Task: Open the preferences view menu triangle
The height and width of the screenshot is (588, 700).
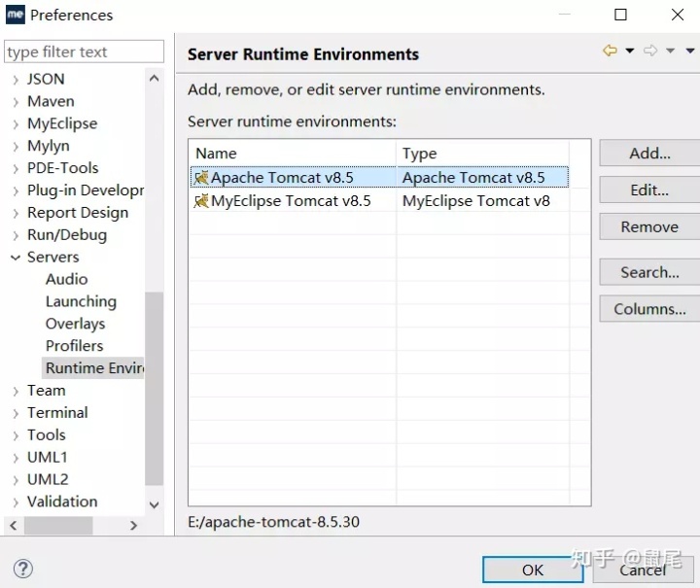Action: [x=690, y=51]
